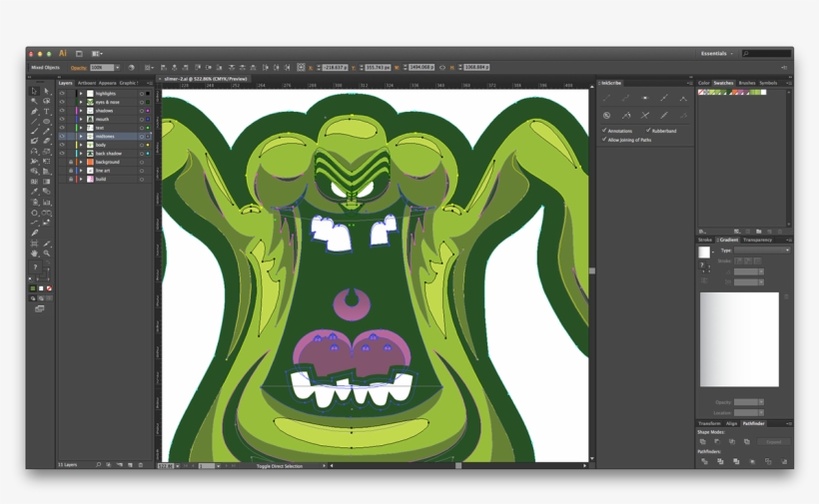Click the gradient preview swatch
The width and height of the screenshot is (819, 504).
pyautogui.click(x=704, y=252)
